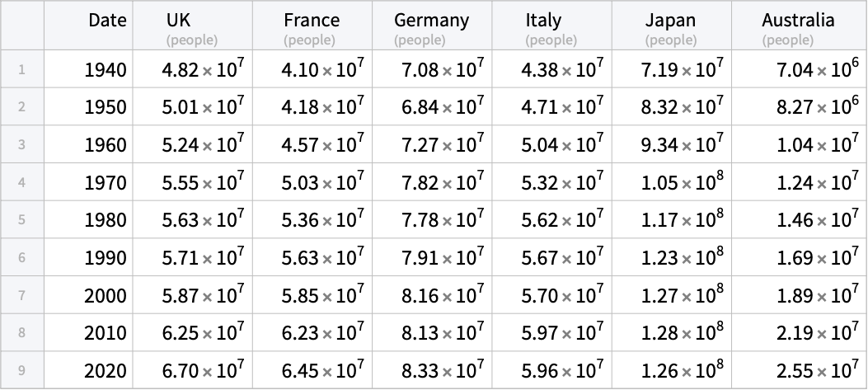The width and height of the screenshot is (868, 390).
Task: Select Australia's 1940 value 7.04×10^6
Action: 799,69
